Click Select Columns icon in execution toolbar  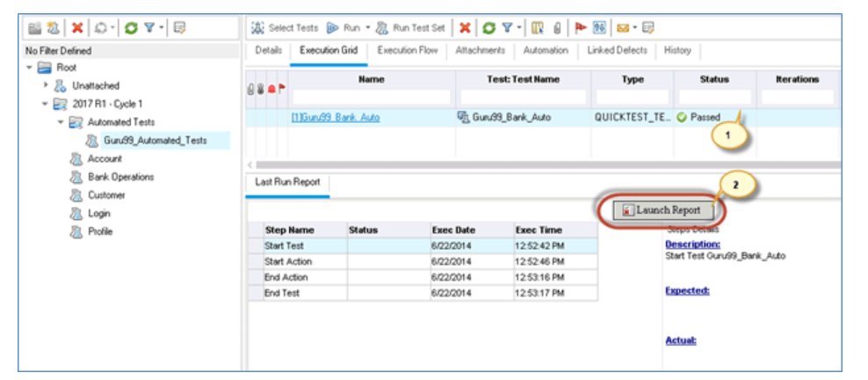(x=538, y=27)
